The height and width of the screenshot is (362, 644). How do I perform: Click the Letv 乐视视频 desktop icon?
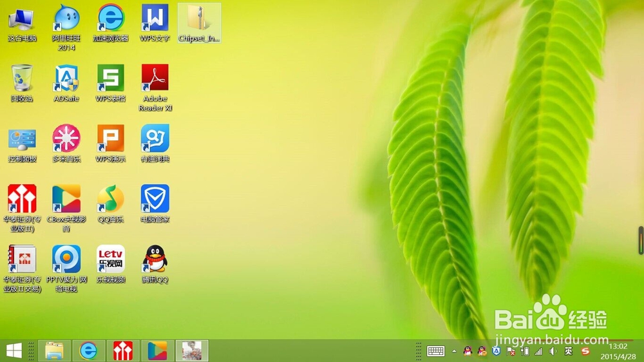pos(111,265)
